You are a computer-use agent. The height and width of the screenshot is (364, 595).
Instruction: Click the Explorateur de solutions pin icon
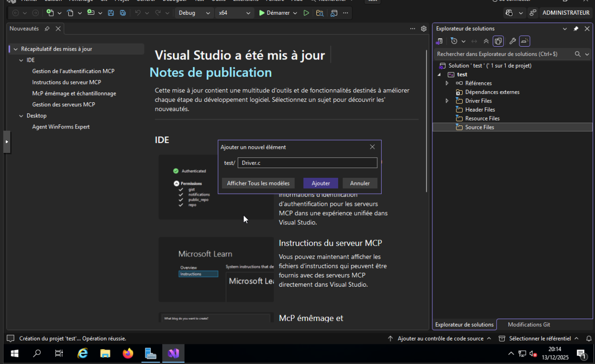point(576,28)
